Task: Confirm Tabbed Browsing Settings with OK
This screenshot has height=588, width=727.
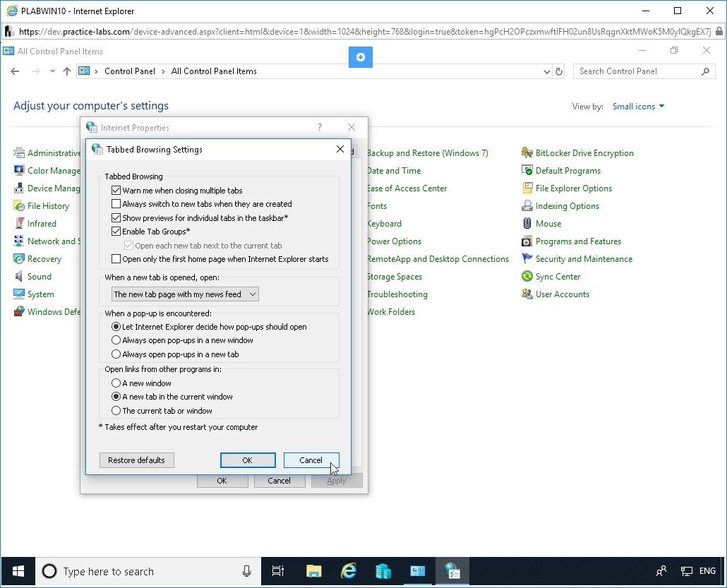Action: pyautogui.click(x=248, y=460)
